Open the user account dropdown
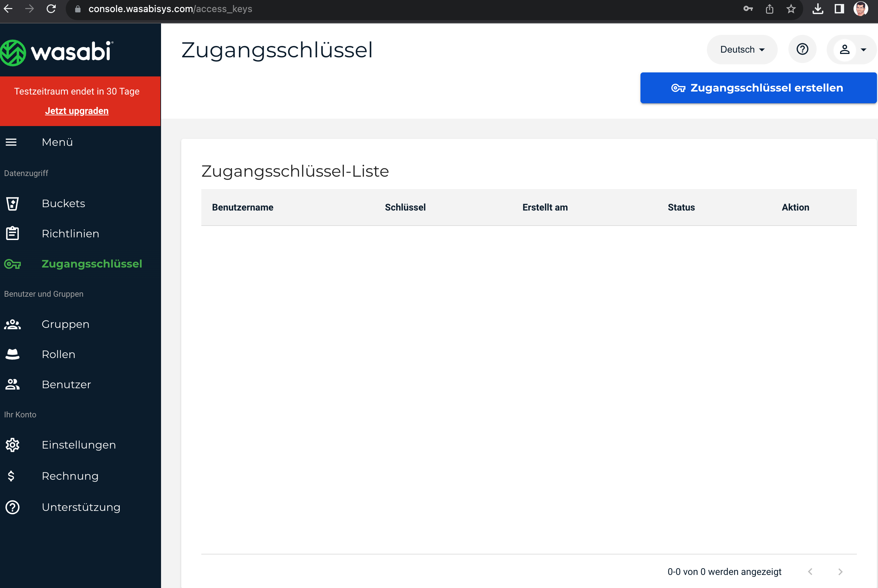 coord(852,50)
